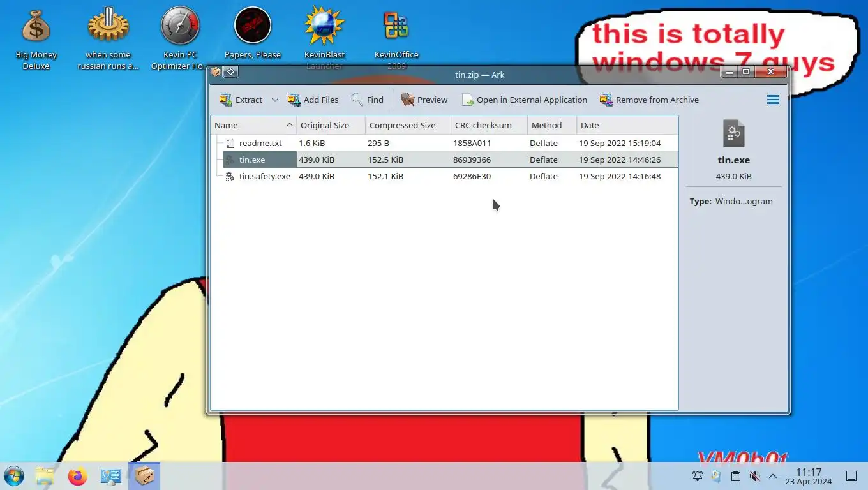Click the tin.safety.exe gear file icon
Image resolution: width=868 pixels, height=490 pixels.
pos(230,176)
